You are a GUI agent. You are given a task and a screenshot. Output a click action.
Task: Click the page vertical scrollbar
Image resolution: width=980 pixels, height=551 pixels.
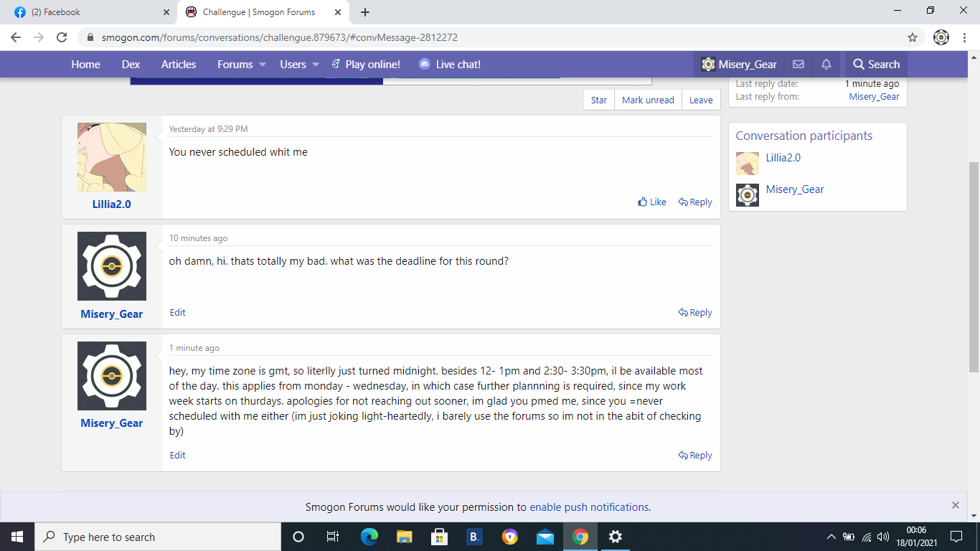[974, 267]
